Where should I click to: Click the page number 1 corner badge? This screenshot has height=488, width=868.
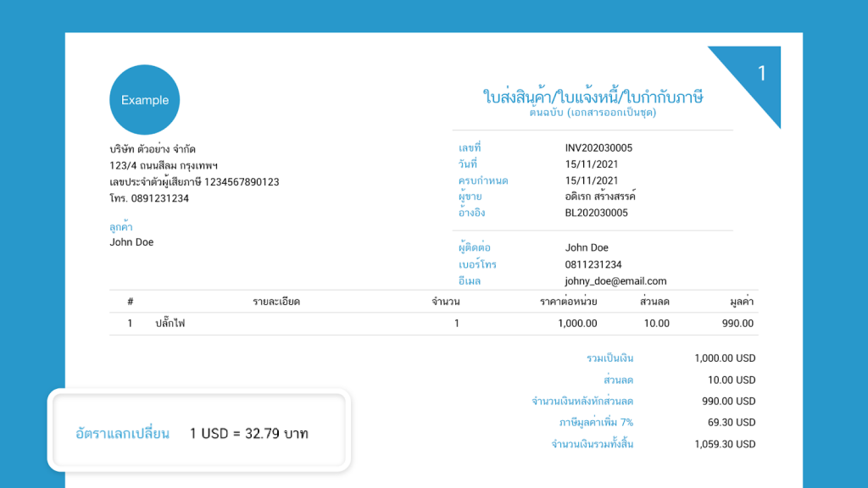(x=760, y=75)
